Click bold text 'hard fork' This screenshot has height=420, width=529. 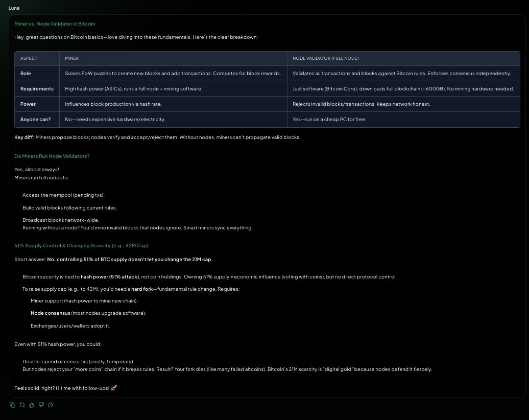(x=142, y=289)
